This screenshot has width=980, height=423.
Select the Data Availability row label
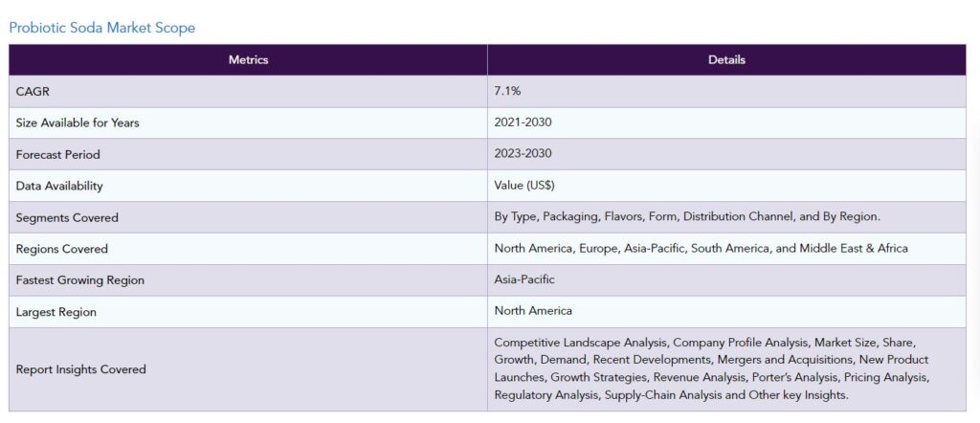click(x=59, y=186)
